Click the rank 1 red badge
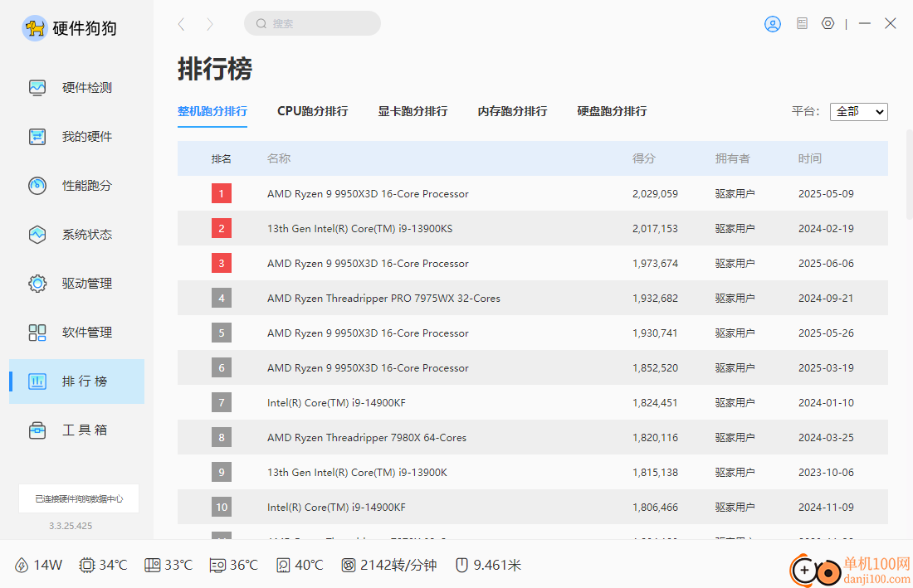 [222, 194]
